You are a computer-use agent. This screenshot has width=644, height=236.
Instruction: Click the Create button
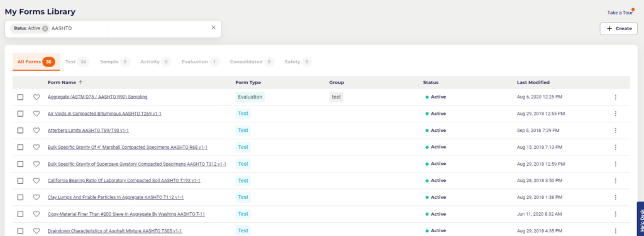tap(619, 29)
